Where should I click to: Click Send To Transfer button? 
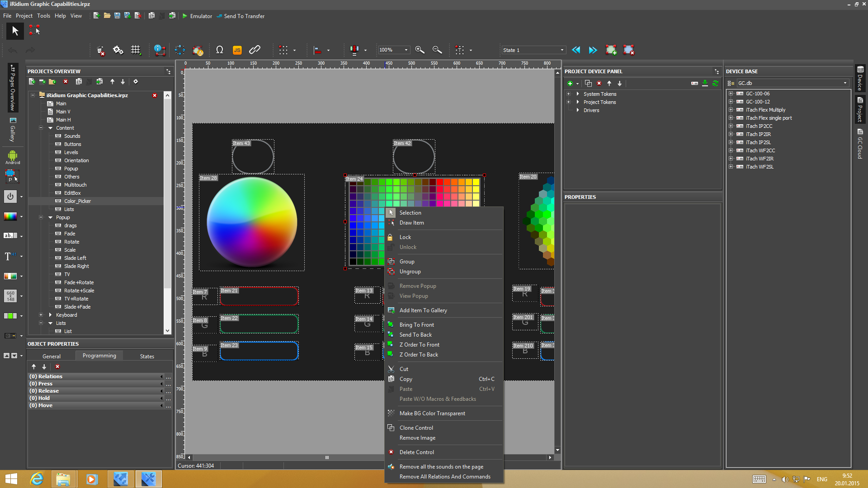pos(241,16)
